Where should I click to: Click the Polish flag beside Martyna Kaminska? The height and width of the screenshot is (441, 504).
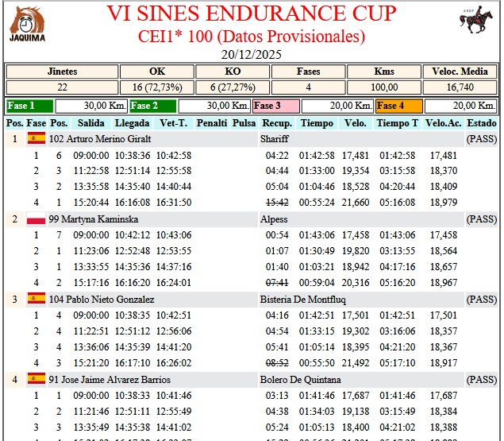click(37, 219)
